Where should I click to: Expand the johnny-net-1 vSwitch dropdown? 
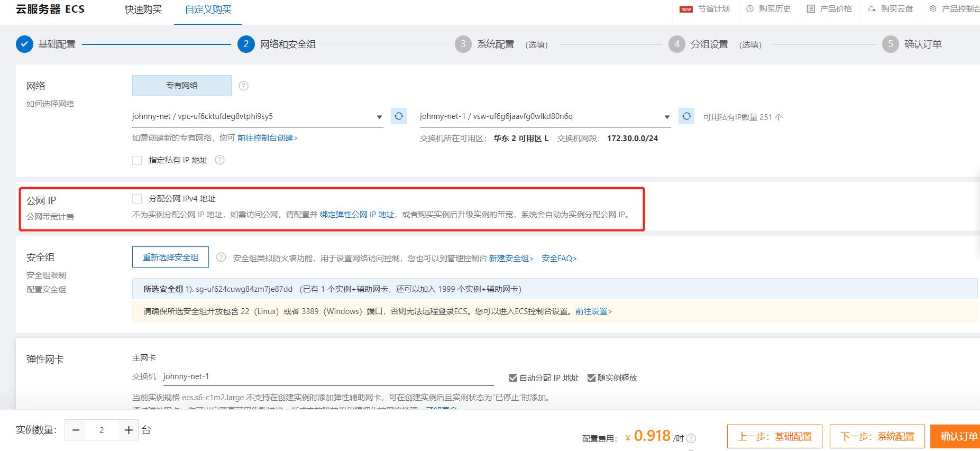545,116
